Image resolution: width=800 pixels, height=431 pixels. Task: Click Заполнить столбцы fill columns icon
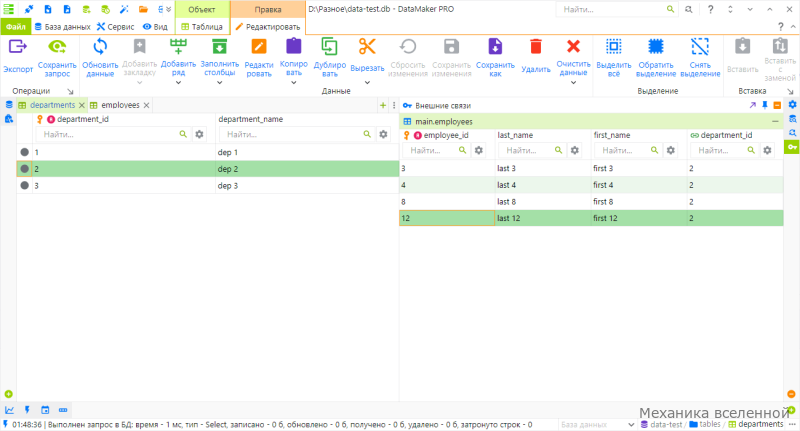tap(219, 47)
